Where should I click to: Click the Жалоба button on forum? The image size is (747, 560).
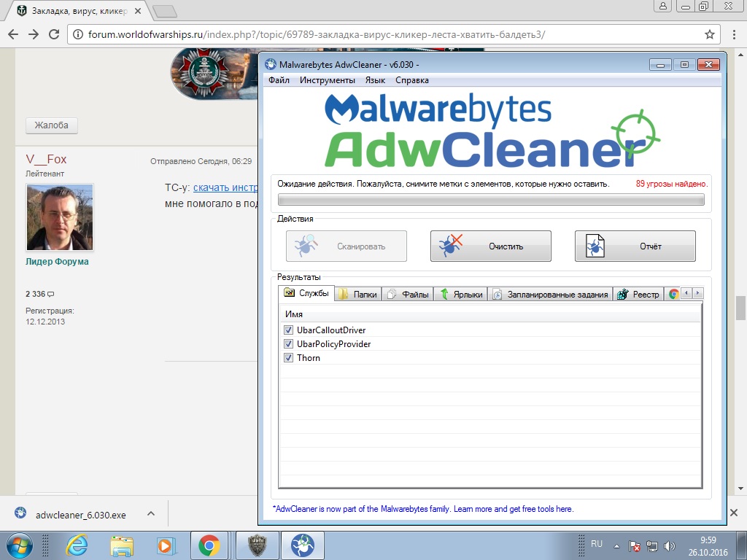click(x=52, y=125)
